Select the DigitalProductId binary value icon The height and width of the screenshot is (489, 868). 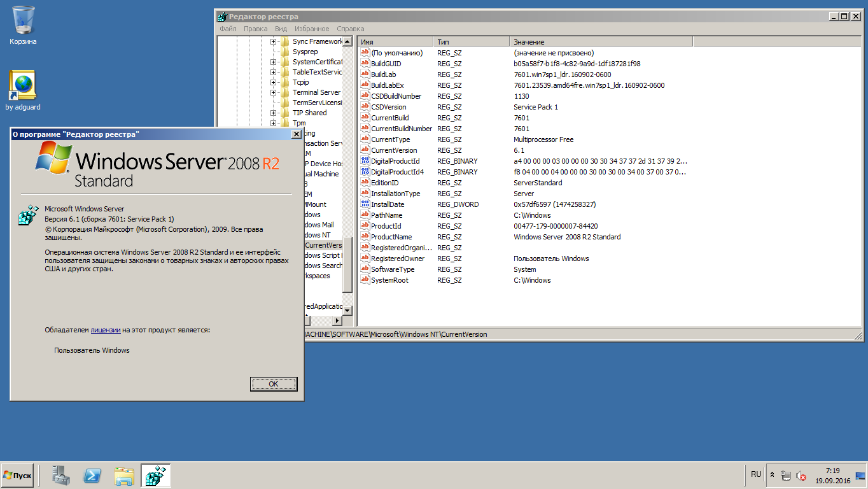coord(365,161)
